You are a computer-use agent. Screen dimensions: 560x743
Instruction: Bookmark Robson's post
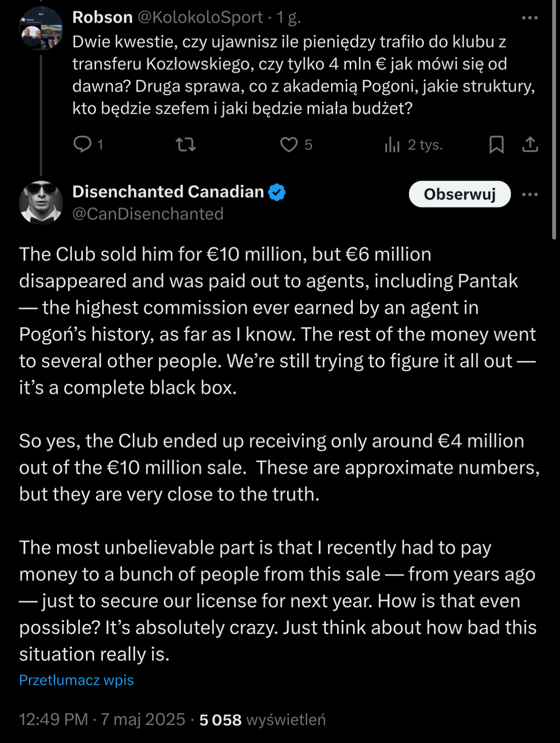click(496, 144)
